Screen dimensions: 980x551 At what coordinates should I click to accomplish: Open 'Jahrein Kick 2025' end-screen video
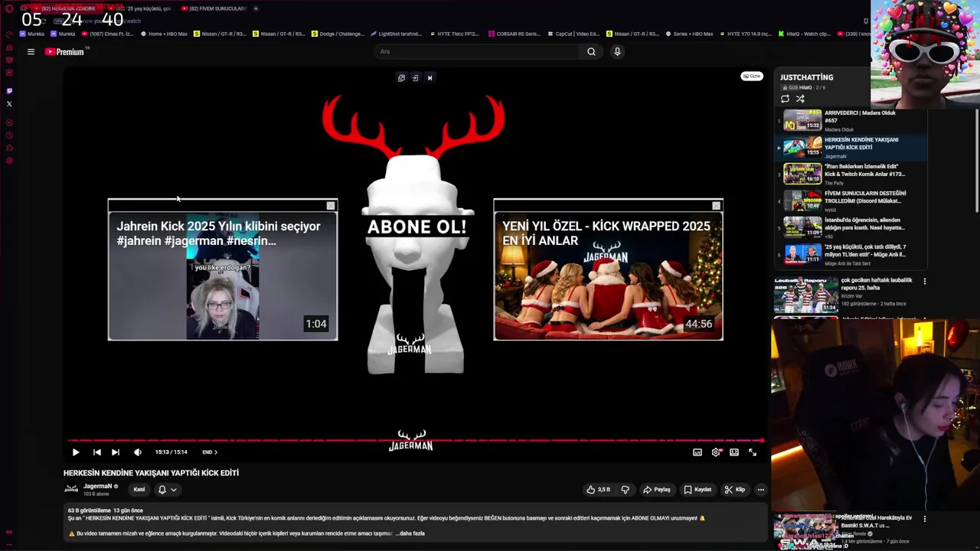[223, 269]
